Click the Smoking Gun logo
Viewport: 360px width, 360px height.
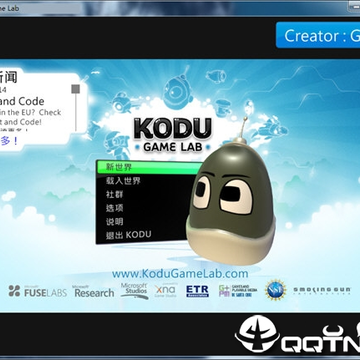click(x=322, y=291)
